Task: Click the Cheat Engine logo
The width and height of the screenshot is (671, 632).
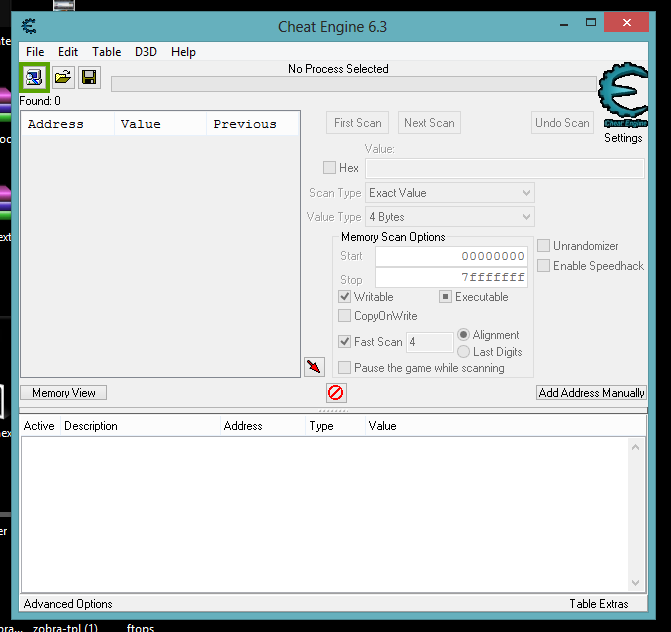Action: pyautogui.click(x=623, y=95)
